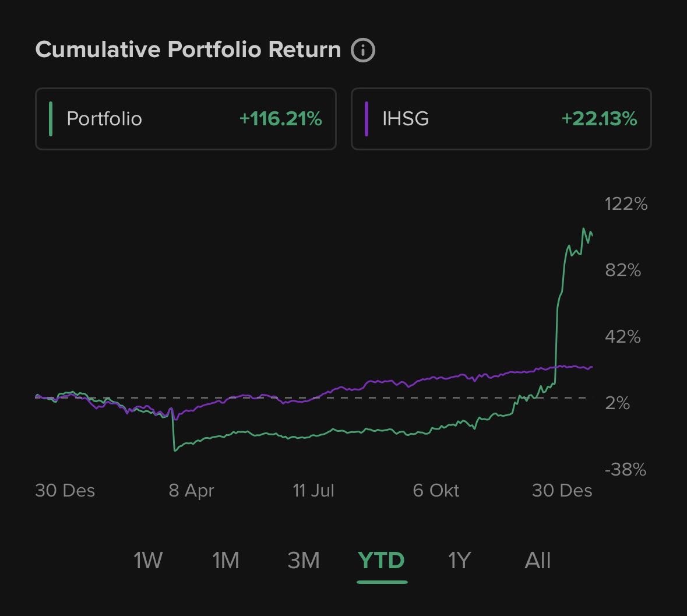Screen dimensions: 687x616
Task: Click the 8 Apr date axis label
Action: 191,491
